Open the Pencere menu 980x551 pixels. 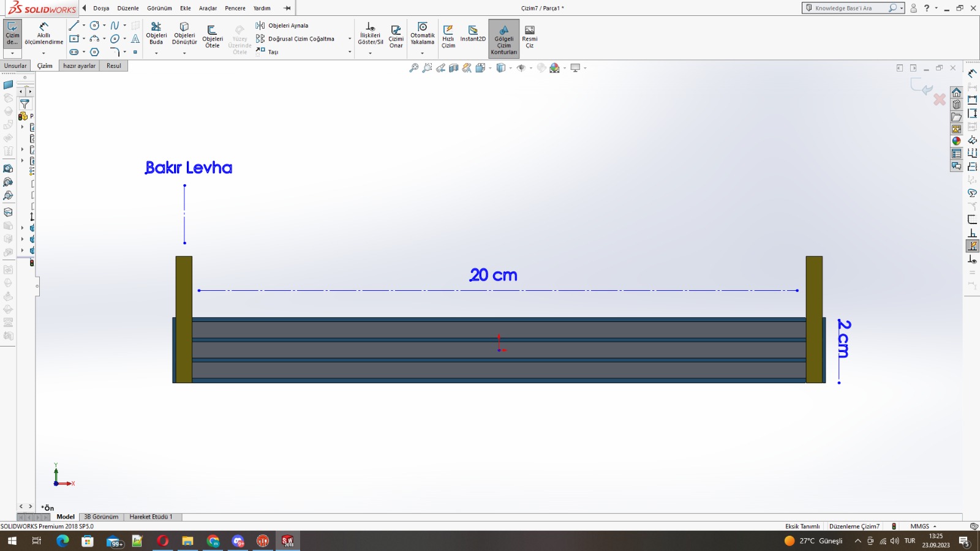click(x=235, y=8)
